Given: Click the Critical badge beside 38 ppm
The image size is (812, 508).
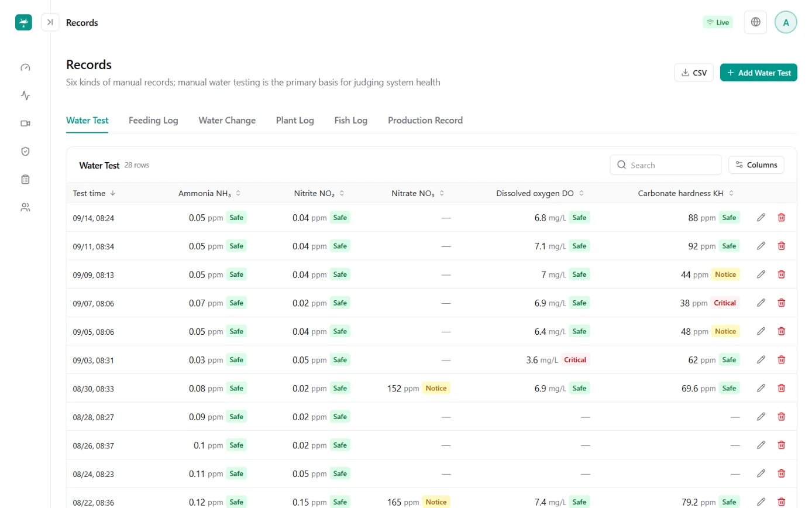Looking at the screenshot, I should [725, 303].
